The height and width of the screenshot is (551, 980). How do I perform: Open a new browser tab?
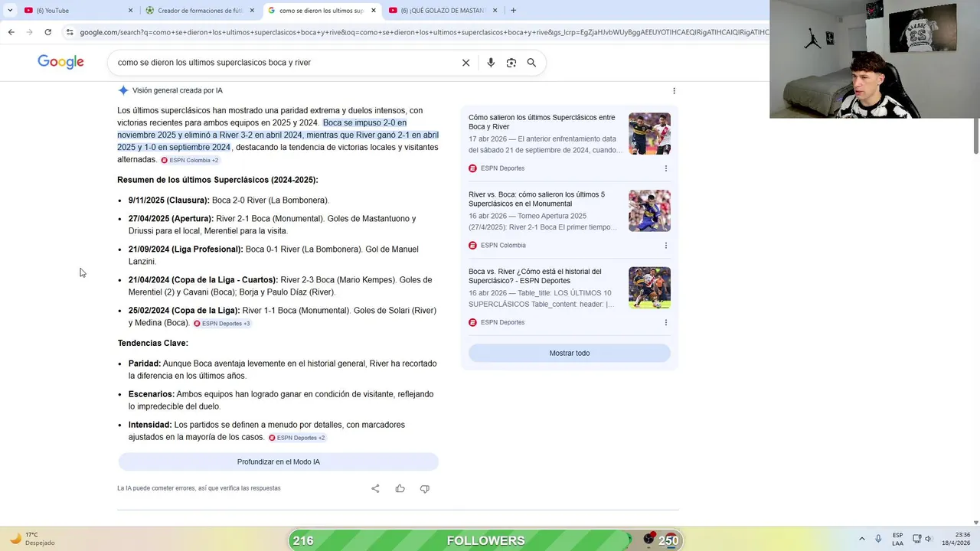pos(513,10)
